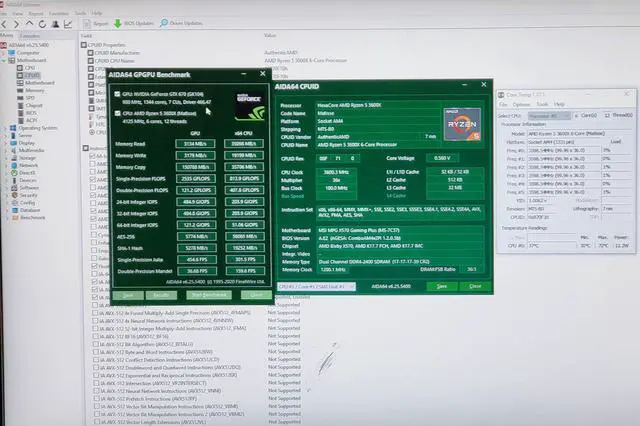The height and width of the screenshot is (426, 640).
Task: Open the Help menu in Core Temp
Action: pyautogui.click(x=559, y=105)
